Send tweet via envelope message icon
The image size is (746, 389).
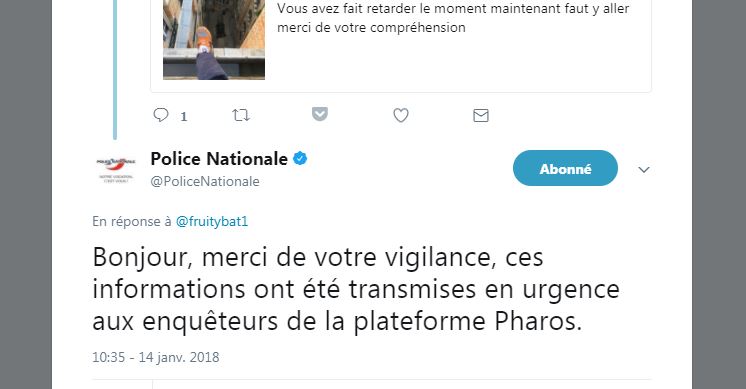(x=481, y=116)
